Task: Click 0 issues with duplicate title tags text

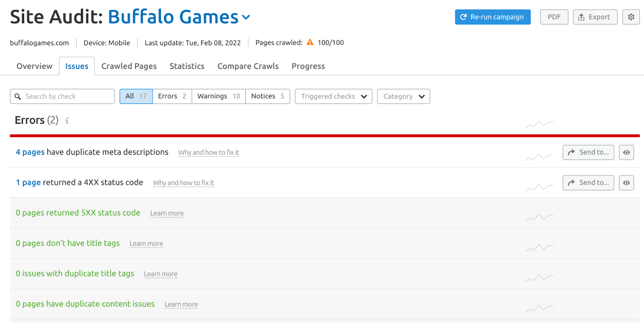Action: pos(75,273)
